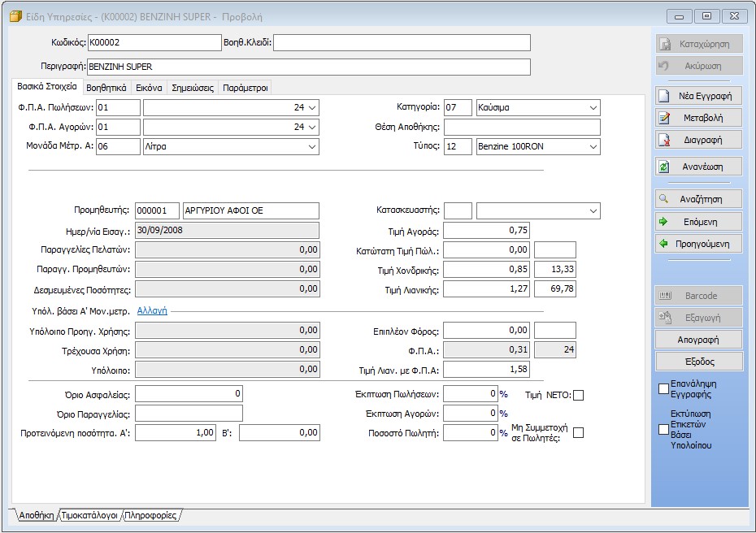Open Τύπος Benzine 100RON dropdown
Viewport: 756px width, 533px height.
point(593,146)
